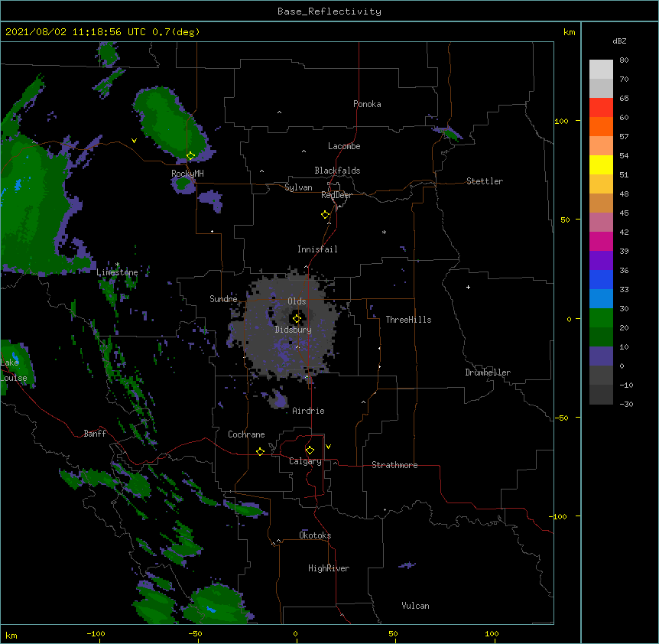Viewport: 659px width, 644px height.
Task: Click the Strathmore label
Action: [x=394, y=465]
